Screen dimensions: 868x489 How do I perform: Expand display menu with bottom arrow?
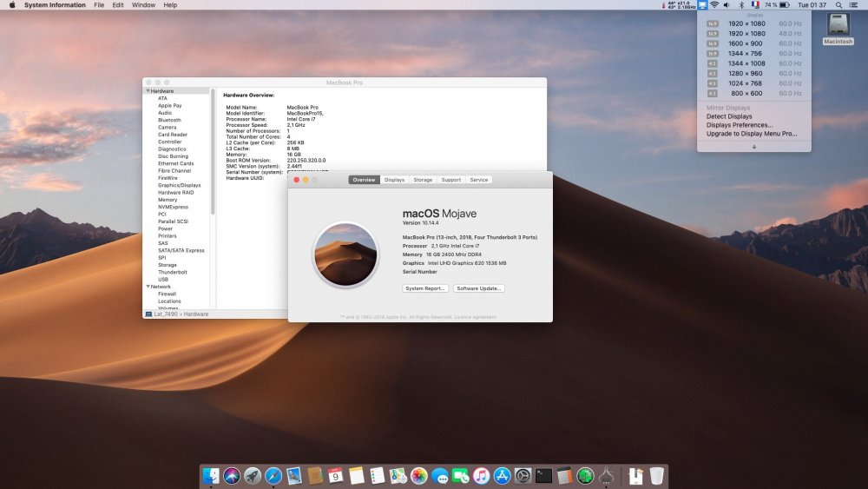tap(753, 147)
